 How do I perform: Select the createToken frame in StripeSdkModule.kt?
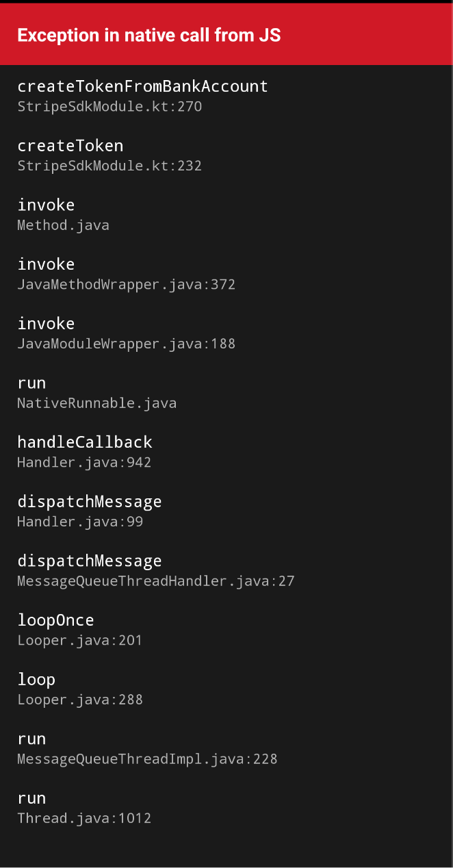pyautogui.click(x=70, y=146)
